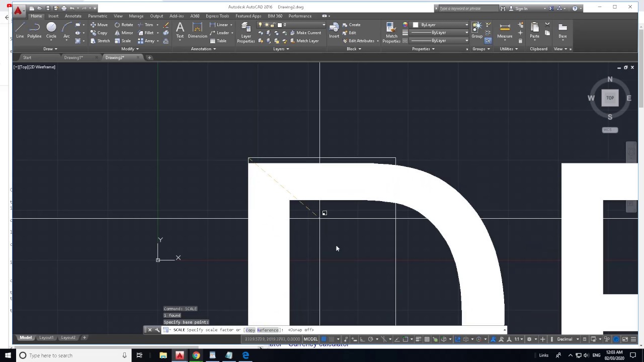Click the Base view tool

coord(562,30)
